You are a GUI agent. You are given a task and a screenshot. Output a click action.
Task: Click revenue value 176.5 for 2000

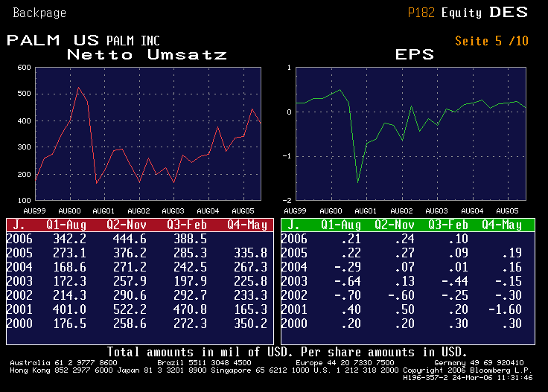coord(69,324)
